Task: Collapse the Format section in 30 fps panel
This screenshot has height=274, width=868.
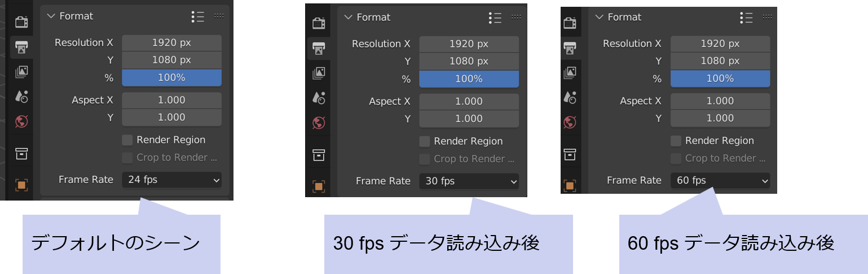Action: 348,18
